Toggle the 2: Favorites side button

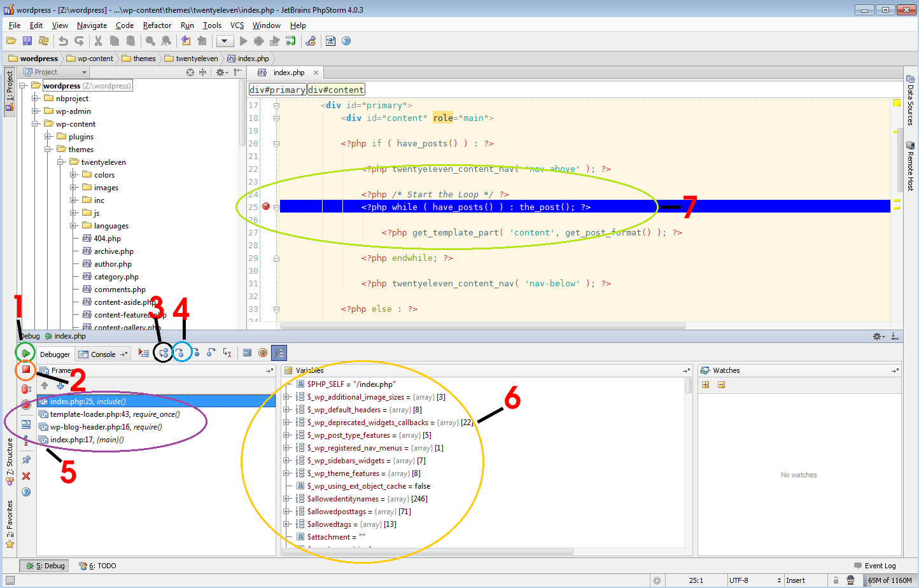(10, 524)
